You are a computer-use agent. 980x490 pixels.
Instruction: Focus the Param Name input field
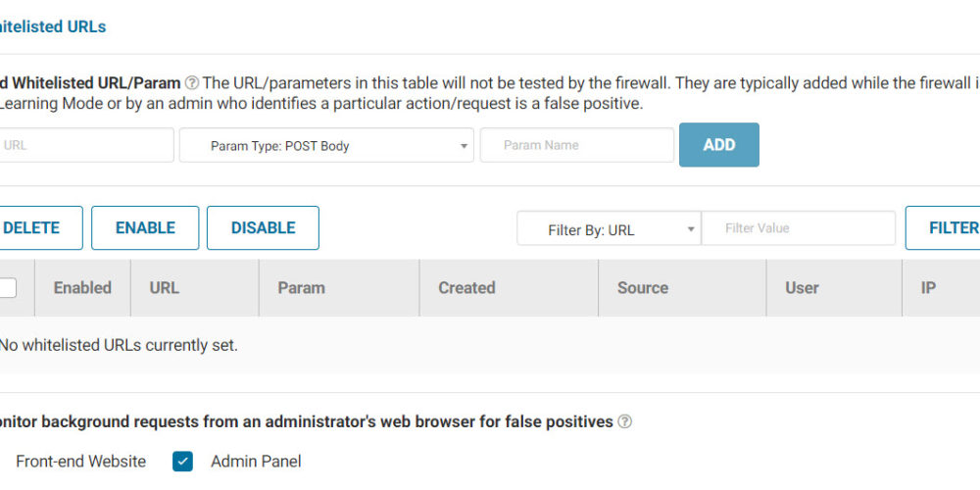(x=576, y=145)
